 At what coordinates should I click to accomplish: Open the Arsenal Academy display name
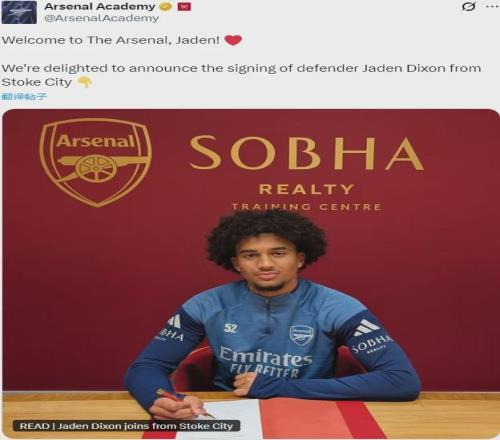[100, 6]
